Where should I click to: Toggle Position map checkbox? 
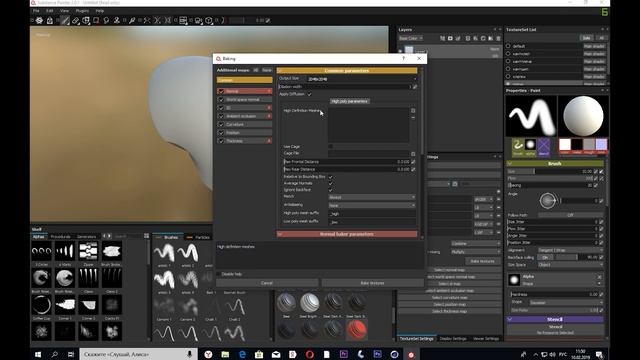[x=221, y=133]
